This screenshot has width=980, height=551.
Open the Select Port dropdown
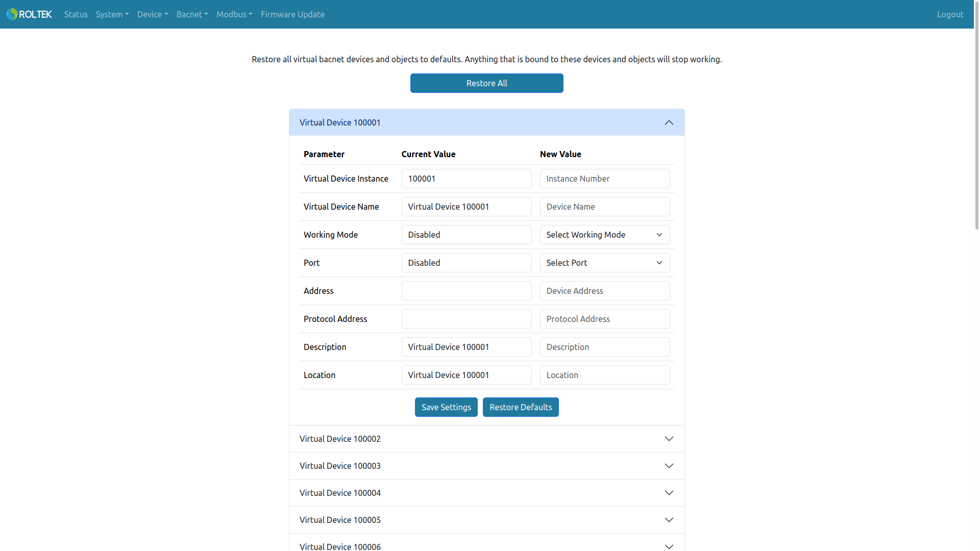tap(605, 263)
